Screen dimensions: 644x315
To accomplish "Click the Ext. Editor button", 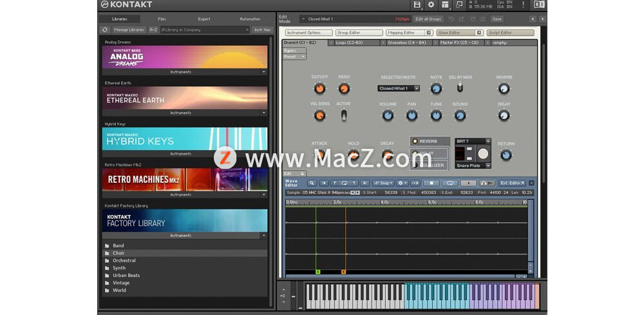I will click(x=512, y=183).
